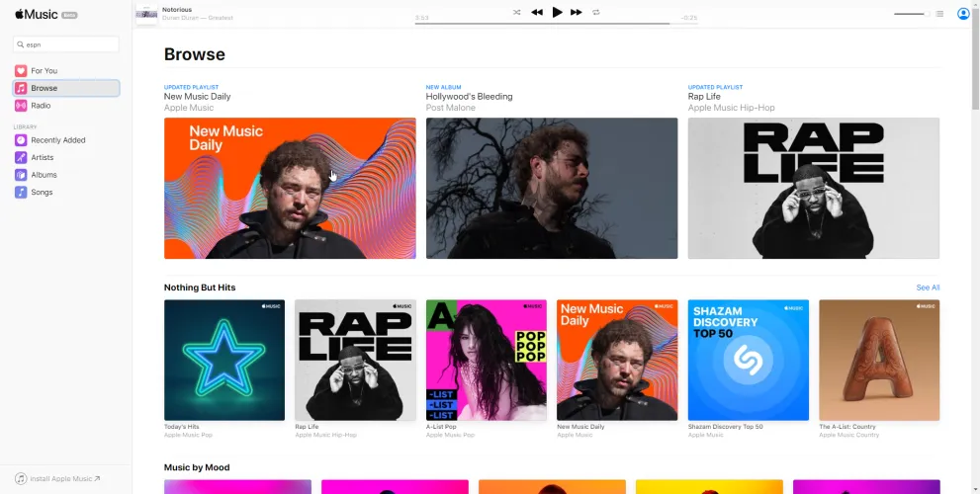Adjust the volume slider
Screen dimensions: 980x494
click(x=910, y=14)
